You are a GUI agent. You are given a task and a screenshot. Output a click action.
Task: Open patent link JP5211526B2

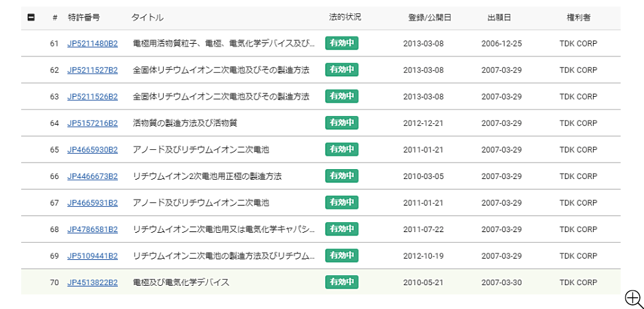[x=92, y=97]
